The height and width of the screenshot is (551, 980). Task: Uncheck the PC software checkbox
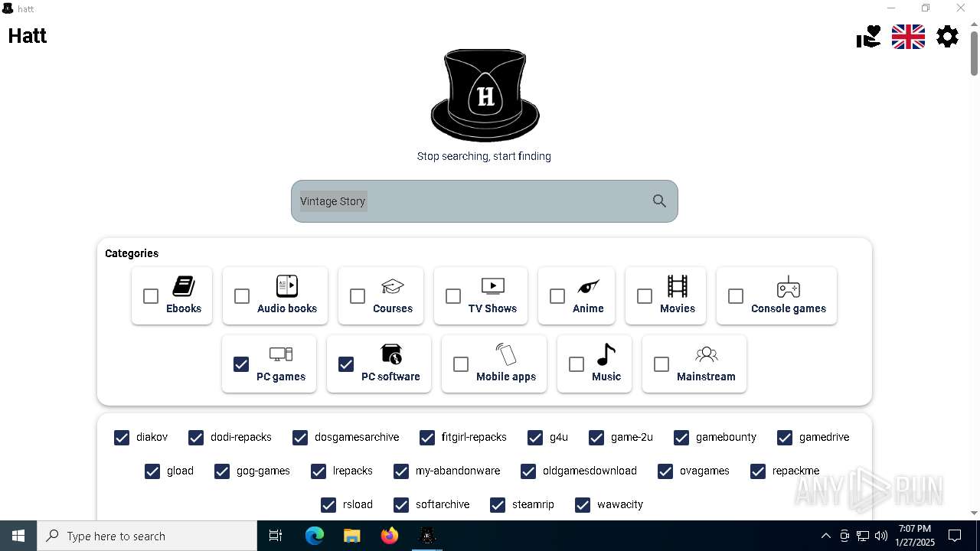point(346,364)
